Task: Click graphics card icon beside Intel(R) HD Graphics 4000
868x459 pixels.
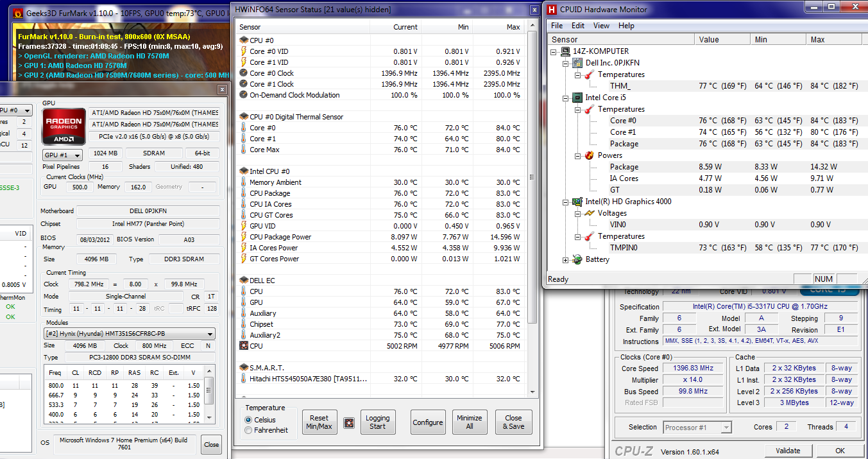Action: pyautogui.click(x=577, y=202)
